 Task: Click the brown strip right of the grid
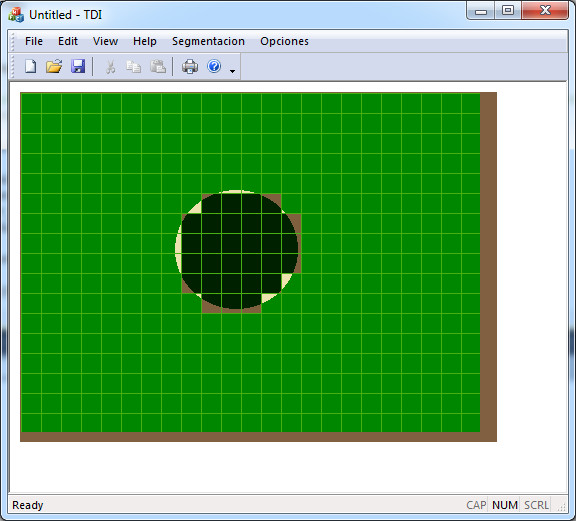(489, 262)
